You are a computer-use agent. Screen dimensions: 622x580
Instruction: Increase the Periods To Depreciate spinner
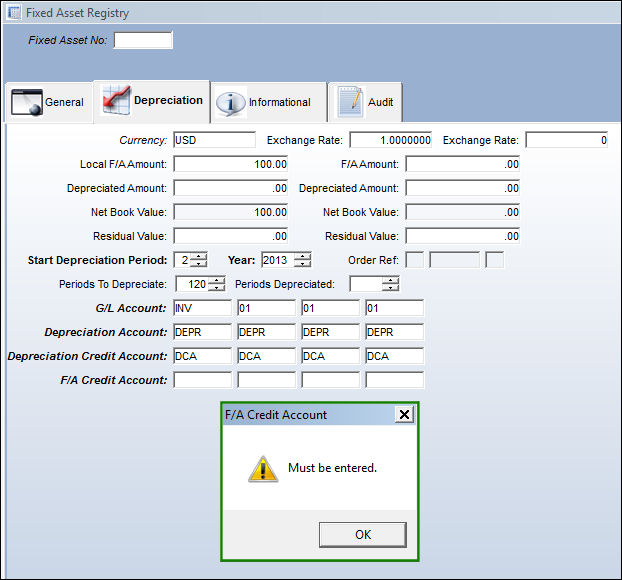(x=217, y=280)
